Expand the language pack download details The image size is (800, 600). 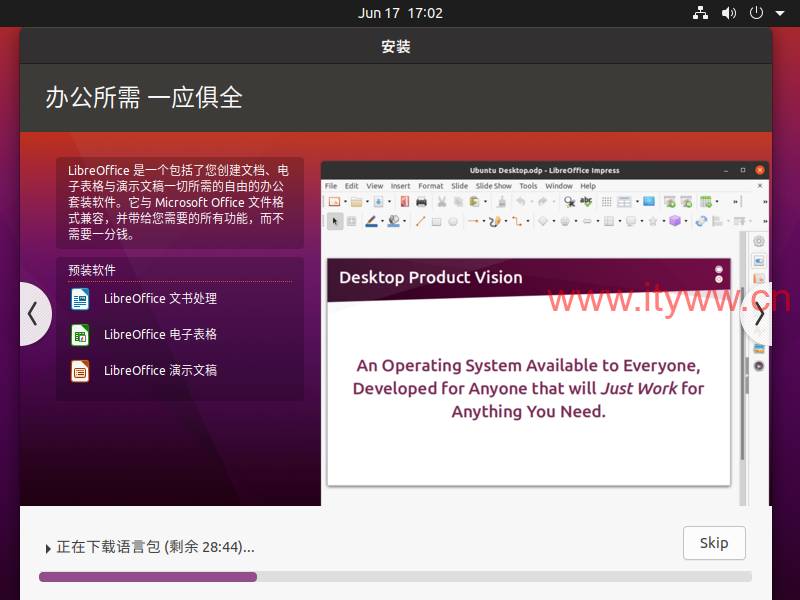pos(48,548)
